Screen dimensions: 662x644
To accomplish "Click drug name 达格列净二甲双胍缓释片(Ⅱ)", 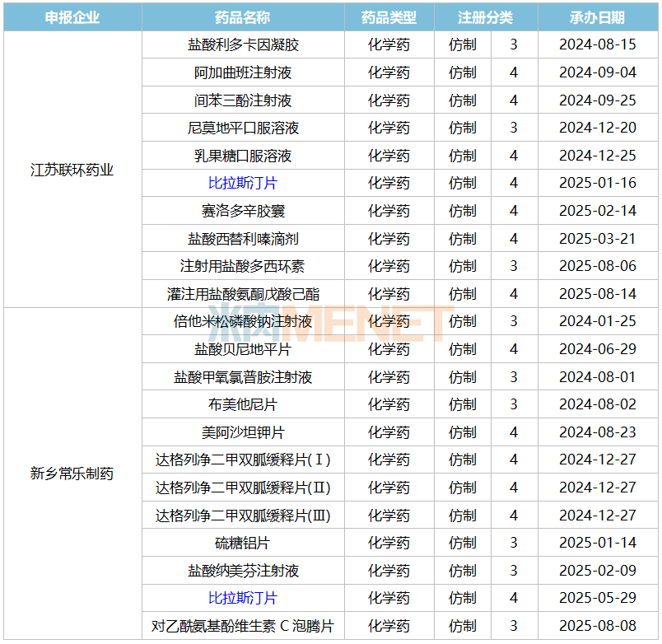I will click(243, 488).
